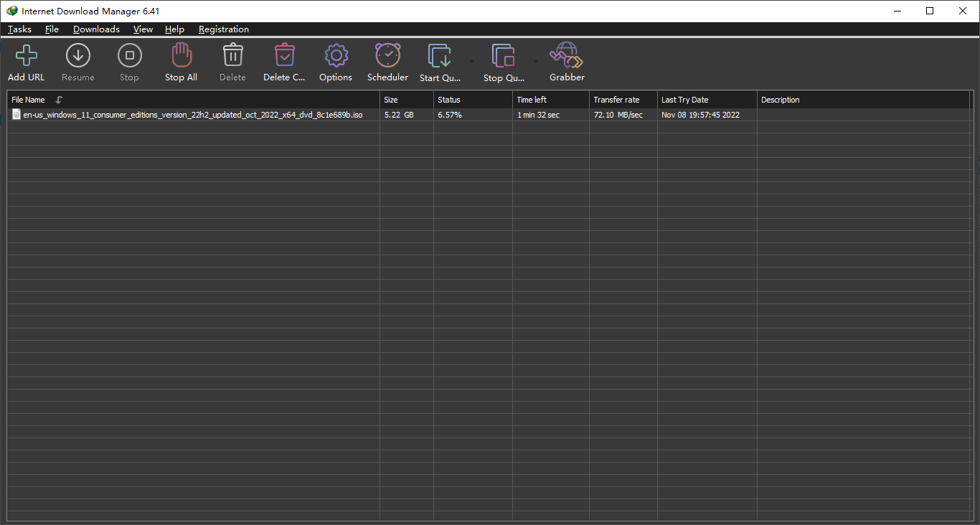
Task: Click the Stop Queue icon
Action: 504,56
